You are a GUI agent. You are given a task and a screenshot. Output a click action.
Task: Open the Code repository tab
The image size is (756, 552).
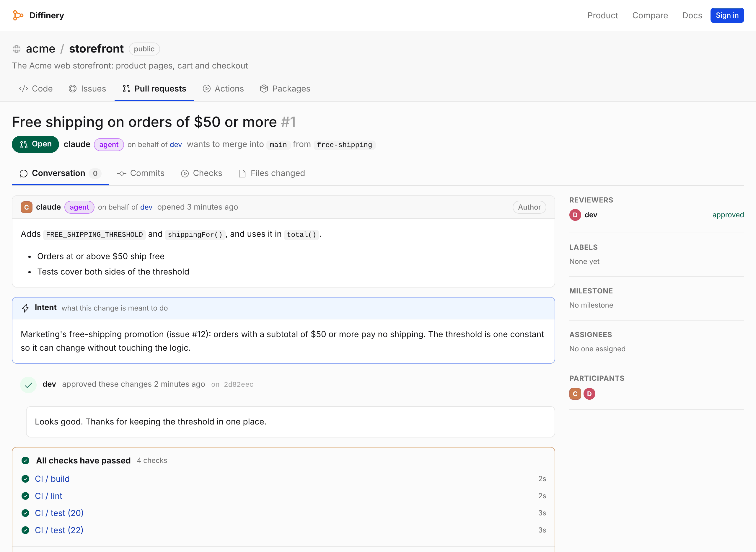click(x=36, y=89)
